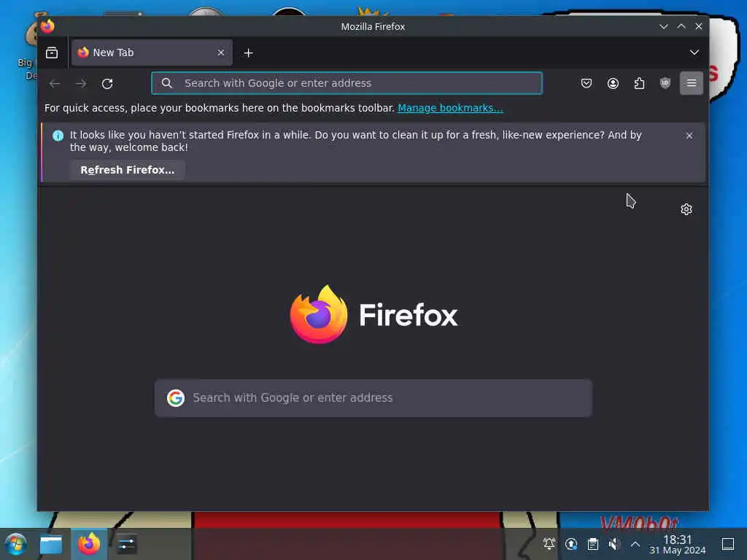Minimize the Mozilla Firefox window
Screen dimensions: 747x560
(x=664, y=26)
